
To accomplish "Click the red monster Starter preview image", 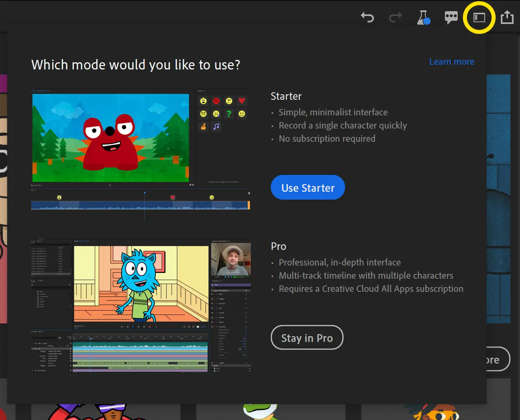I will coord(111,138).
